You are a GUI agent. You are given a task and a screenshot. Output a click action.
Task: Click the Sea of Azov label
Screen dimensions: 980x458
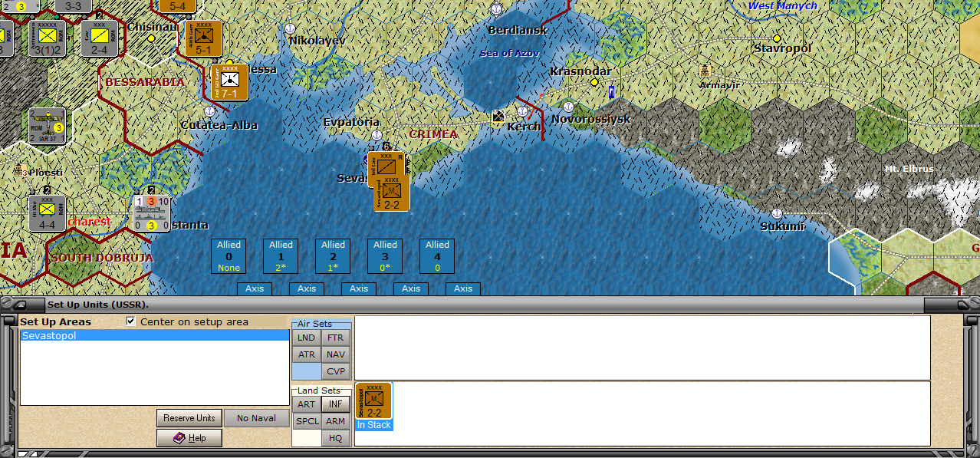510,53
